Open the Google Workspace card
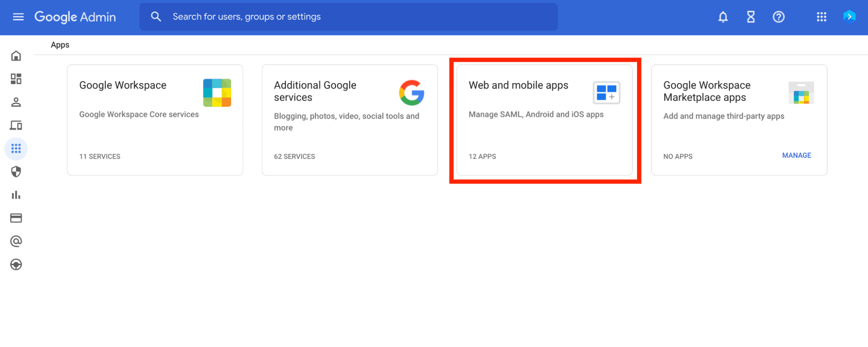 click(x=155, y=120)
